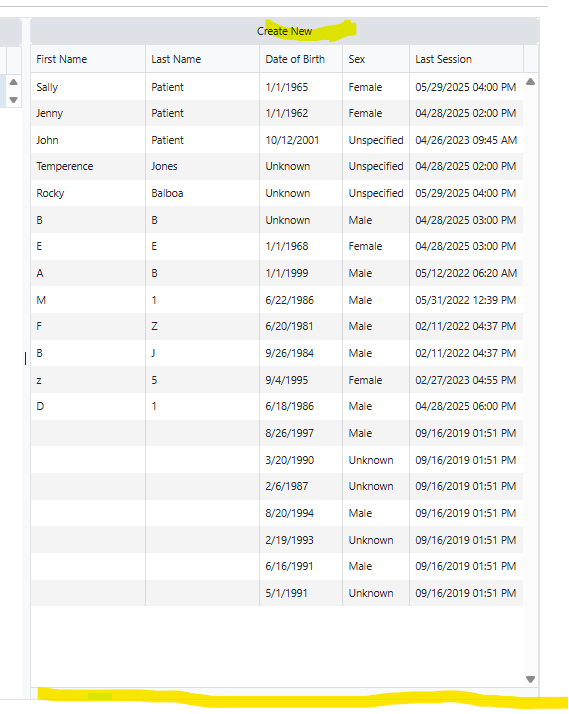Click the patient list scroll up arrow
The width and height of the screenshot is (569, 714).
[x=530, y=82]
